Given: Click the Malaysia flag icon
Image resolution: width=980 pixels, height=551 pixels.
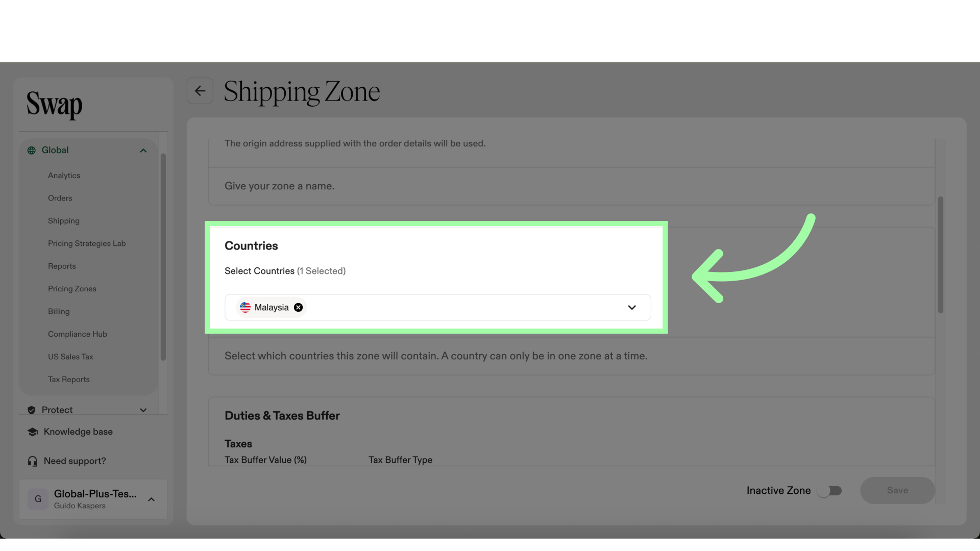Looking at the screenshot, I should (x=246, y=307).
